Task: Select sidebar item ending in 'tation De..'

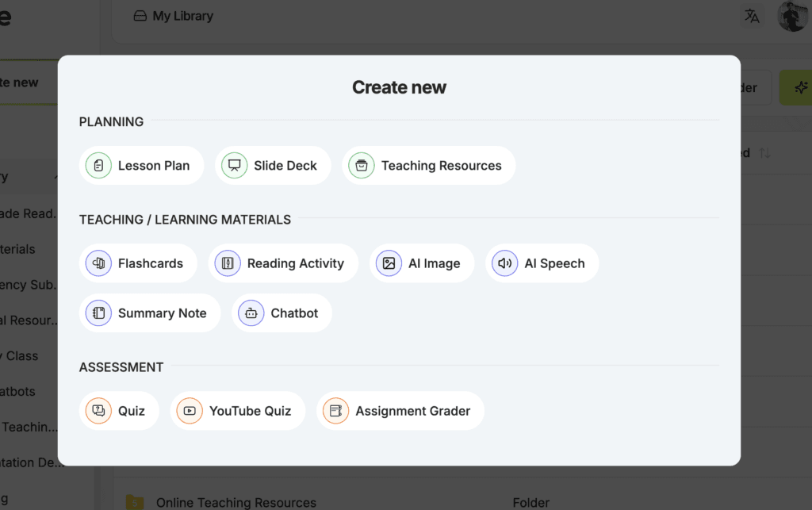Action: 32,462
